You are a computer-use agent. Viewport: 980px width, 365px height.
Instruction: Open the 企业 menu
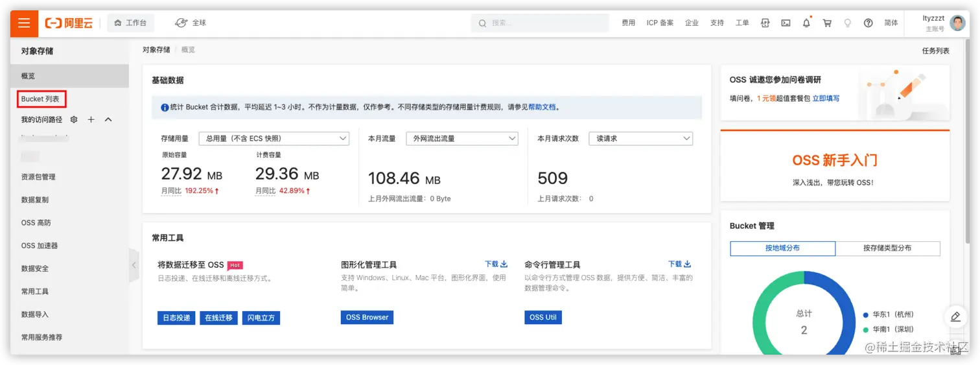pos(692,23)
